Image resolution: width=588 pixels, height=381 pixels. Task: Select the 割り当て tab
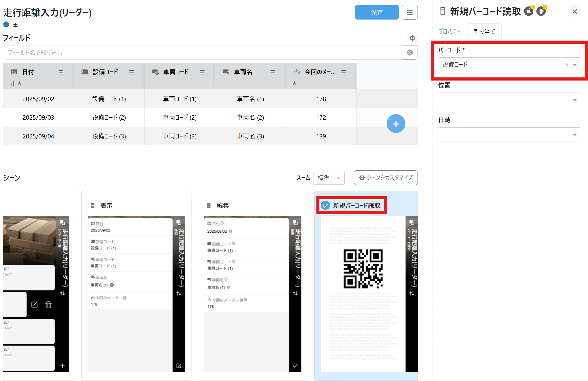pos(484,32)
